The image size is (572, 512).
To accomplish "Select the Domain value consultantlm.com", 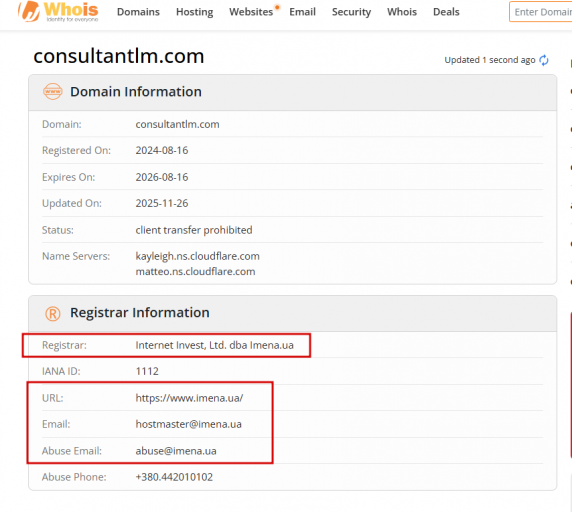I will click(x=178, y=124).
